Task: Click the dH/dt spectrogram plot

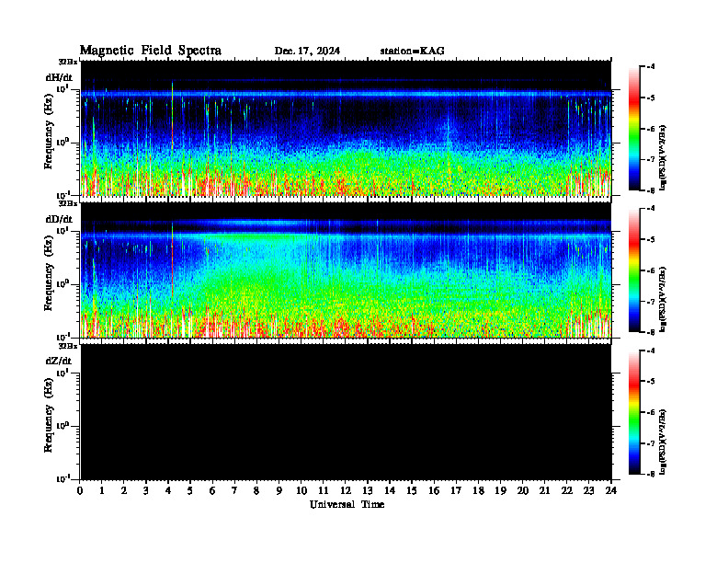Action: click(x=346, y=128)
